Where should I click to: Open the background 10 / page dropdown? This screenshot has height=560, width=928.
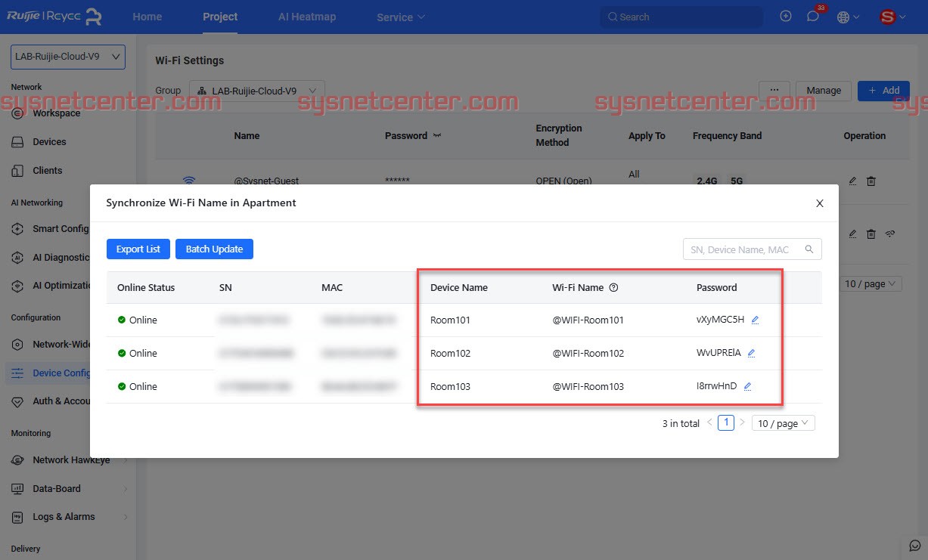point(871,283)
